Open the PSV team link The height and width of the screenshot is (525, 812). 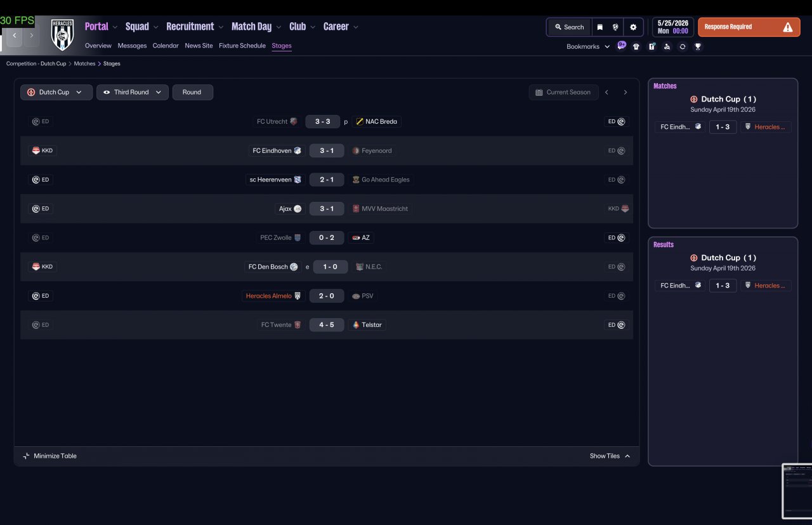[367, 296]
